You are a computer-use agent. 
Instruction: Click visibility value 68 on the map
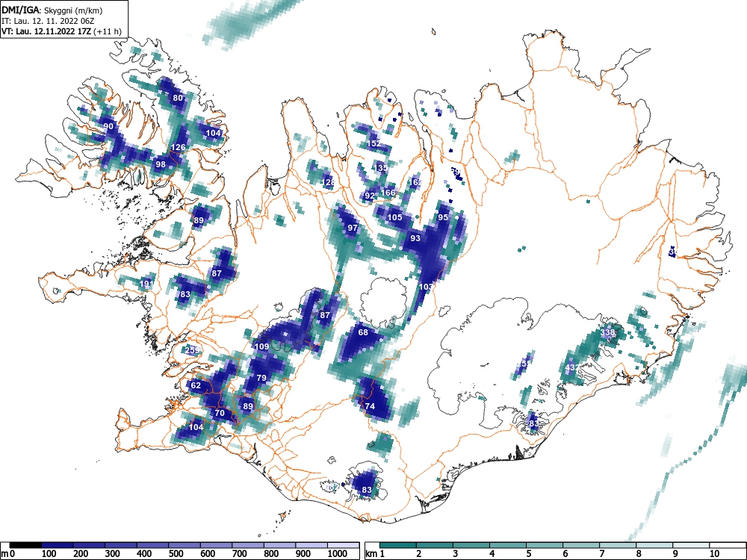click(363, 332)
